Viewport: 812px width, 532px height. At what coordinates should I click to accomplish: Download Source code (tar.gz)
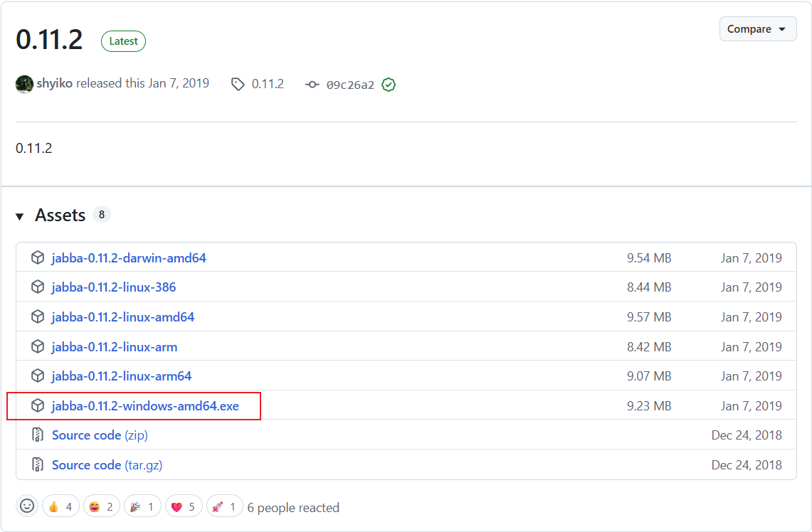[107, 464]
